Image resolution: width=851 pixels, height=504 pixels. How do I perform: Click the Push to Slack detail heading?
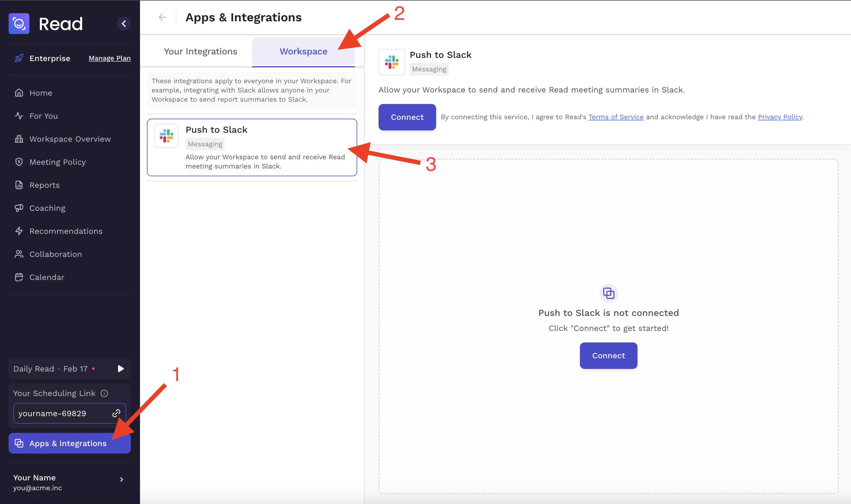point(440,55)
